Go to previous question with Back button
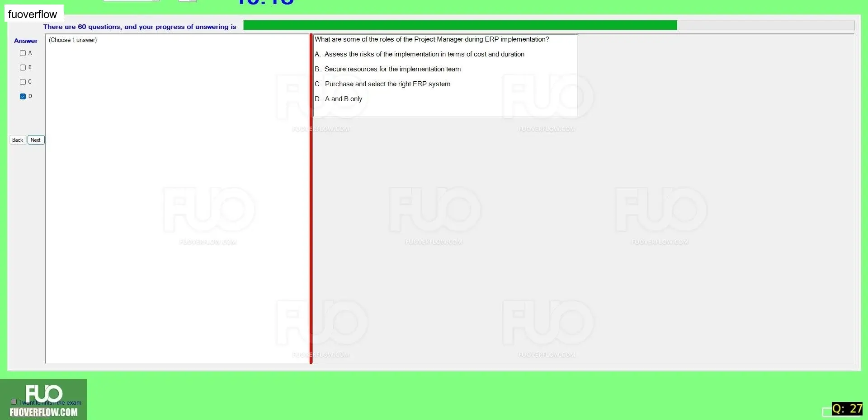The width and height of the screenshot is (868, 420). pyautogui.click(x=18, y=140)
